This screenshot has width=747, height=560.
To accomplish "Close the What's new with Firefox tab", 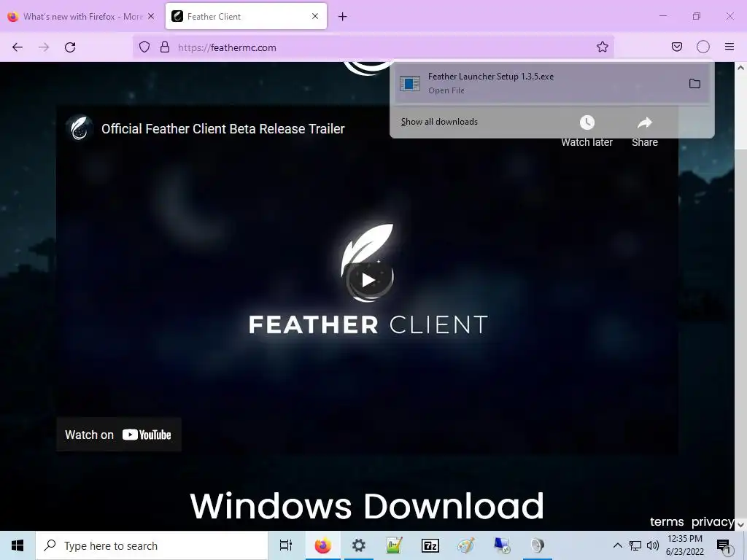I will (x=151, y=16).
